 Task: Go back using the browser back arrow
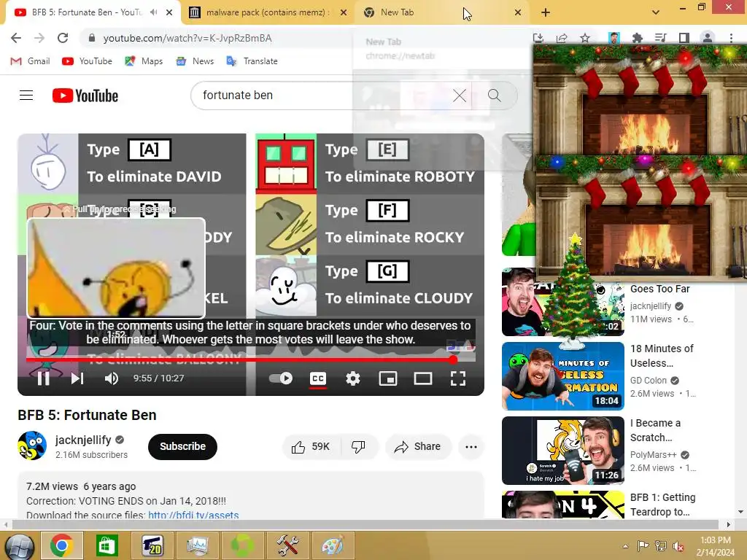click(16, 38)
